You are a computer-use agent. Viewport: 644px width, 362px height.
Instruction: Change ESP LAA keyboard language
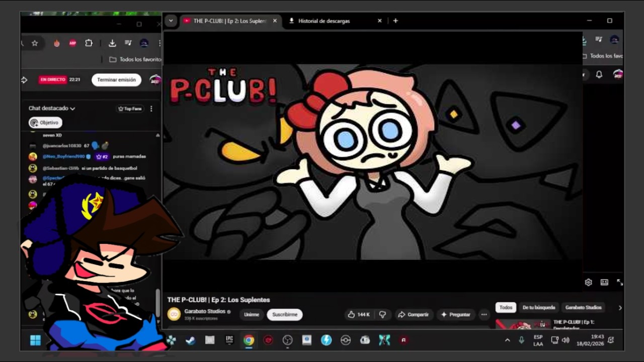point(538,340)
